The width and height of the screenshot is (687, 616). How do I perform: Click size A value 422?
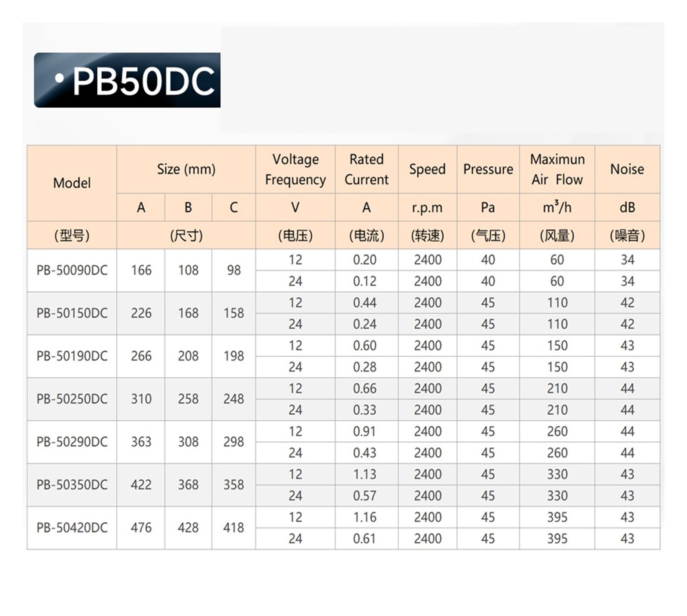(141, 485)
